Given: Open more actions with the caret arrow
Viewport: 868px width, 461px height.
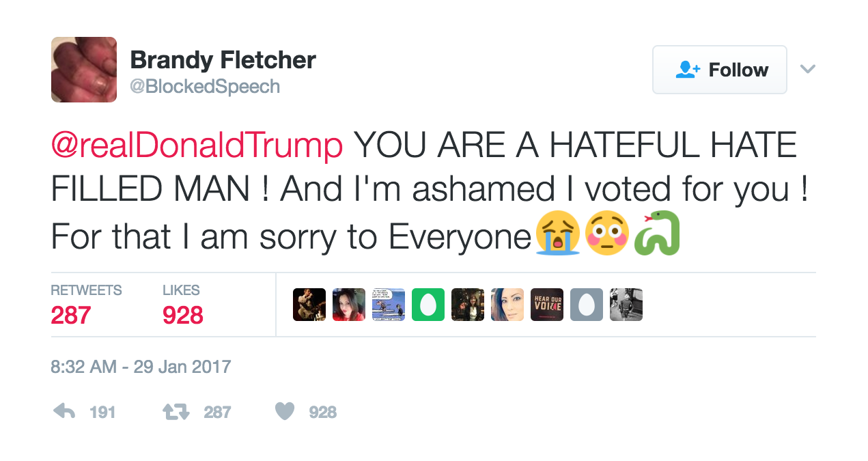Looking at the screenshot, I should (808, 68).
